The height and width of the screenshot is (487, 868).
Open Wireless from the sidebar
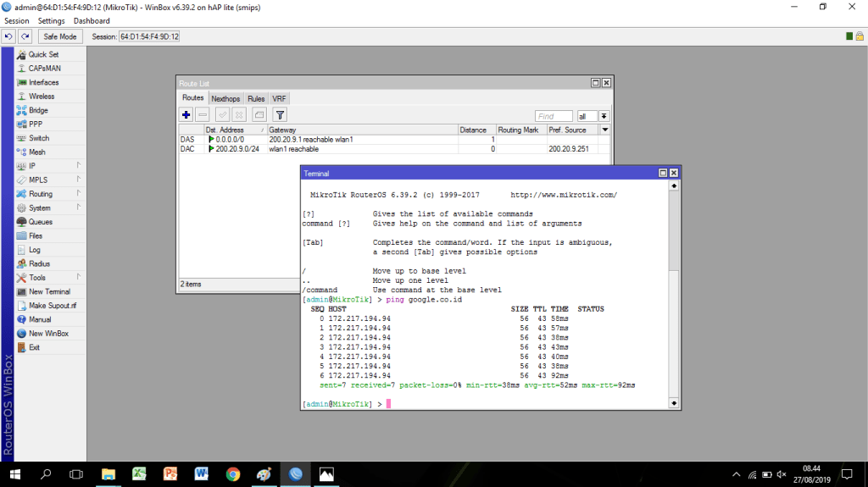(x=41, y=97)
